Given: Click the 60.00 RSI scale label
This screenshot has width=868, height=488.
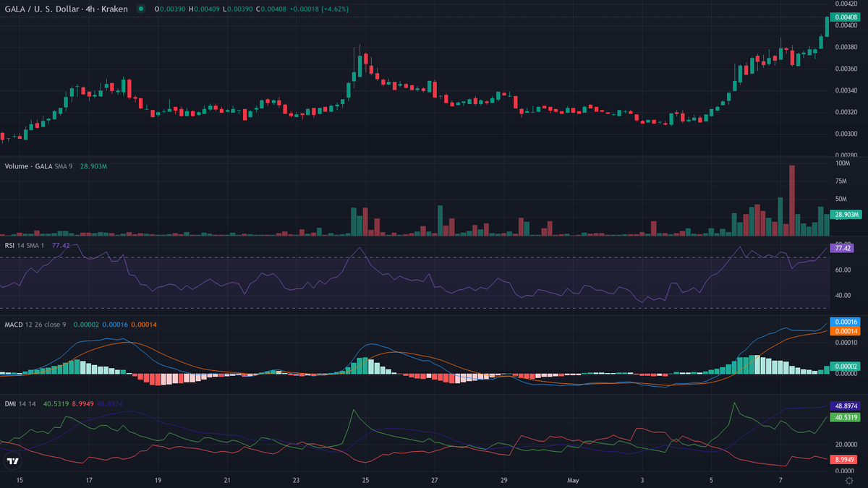Looking at the screenshot, I should click(843, 270).
